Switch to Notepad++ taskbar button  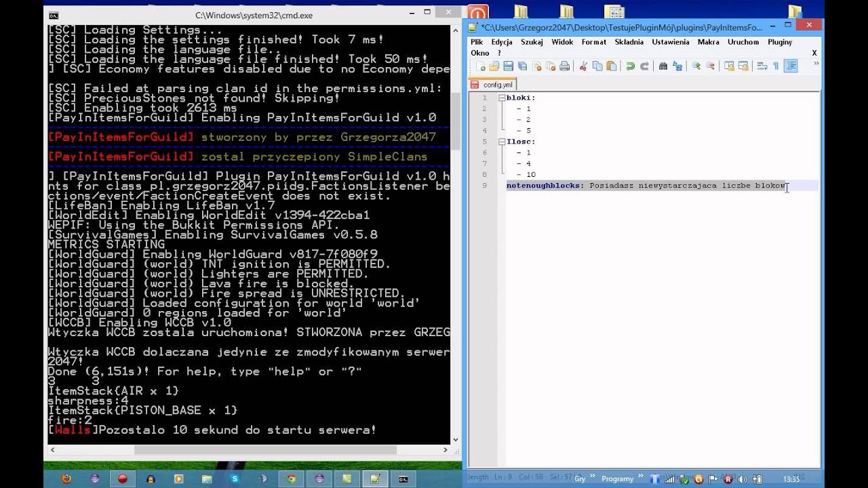pos(374,479)
